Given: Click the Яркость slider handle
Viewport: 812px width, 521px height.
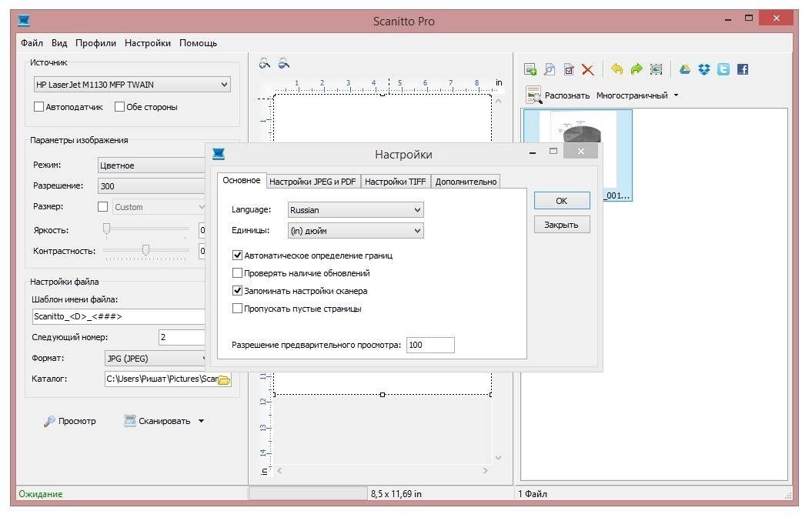Looking at the screenshot, I should [107, 229].
